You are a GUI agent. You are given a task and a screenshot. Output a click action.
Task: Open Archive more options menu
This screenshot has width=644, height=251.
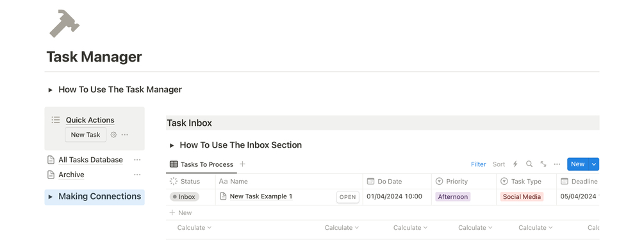137,175
